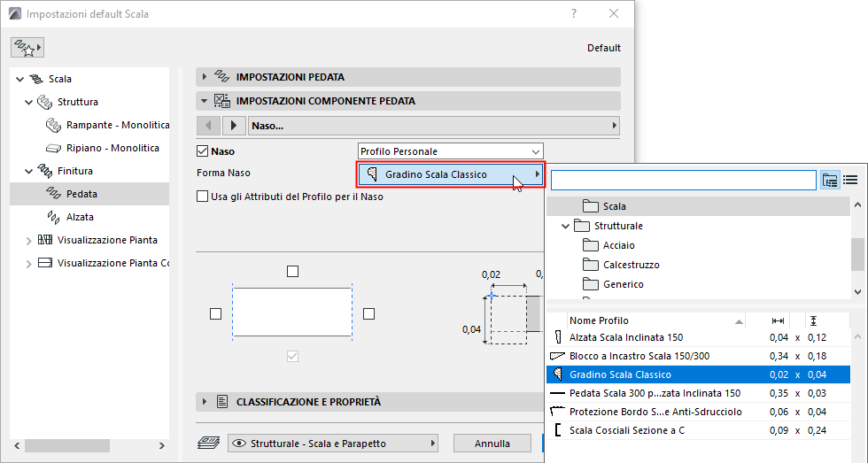Screen dimensions: 868x463
Task: Click the next page arrow beside Naso
Action: [234, 126]
